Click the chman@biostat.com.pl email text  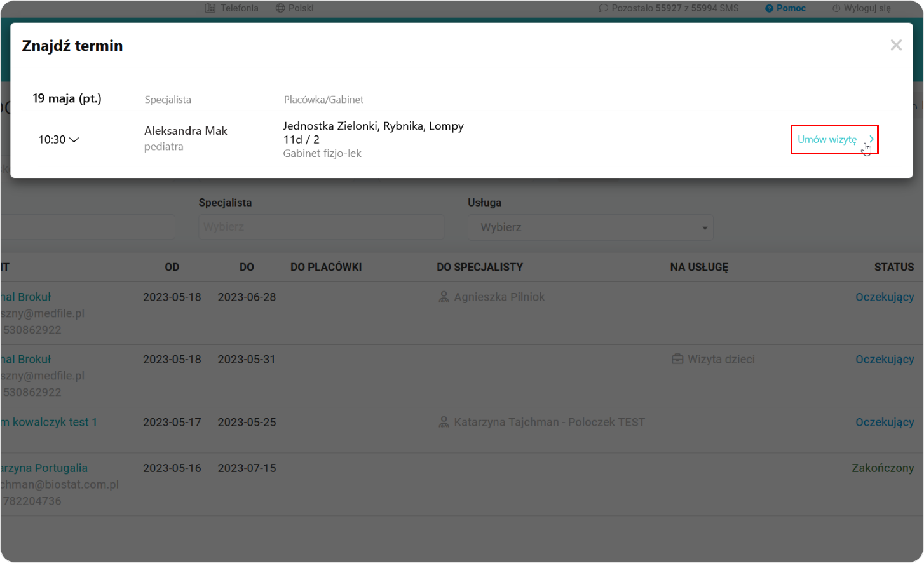point(60,484)
